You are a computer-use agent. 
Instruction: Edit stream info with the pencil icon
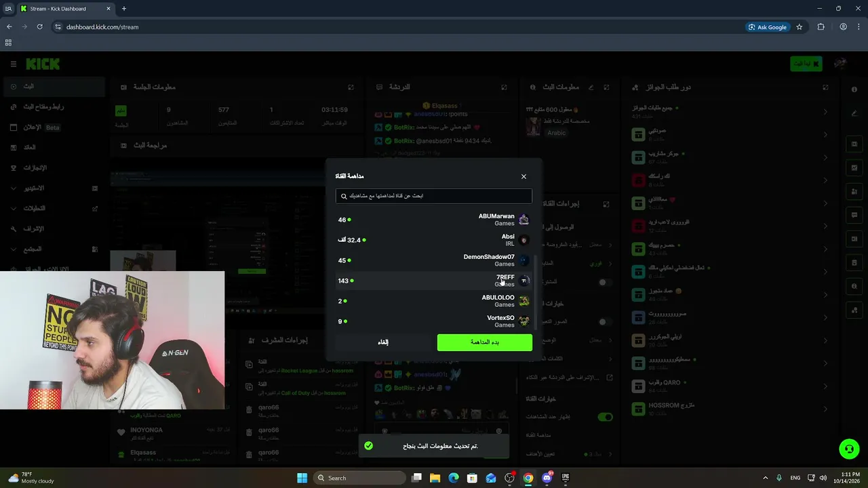(x=591, y=87)
